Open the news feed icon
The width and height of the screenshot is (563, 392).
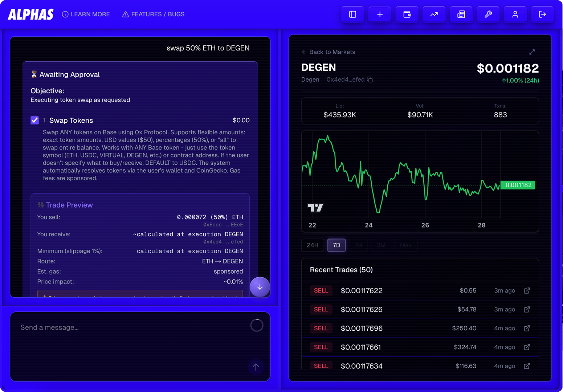461,15
